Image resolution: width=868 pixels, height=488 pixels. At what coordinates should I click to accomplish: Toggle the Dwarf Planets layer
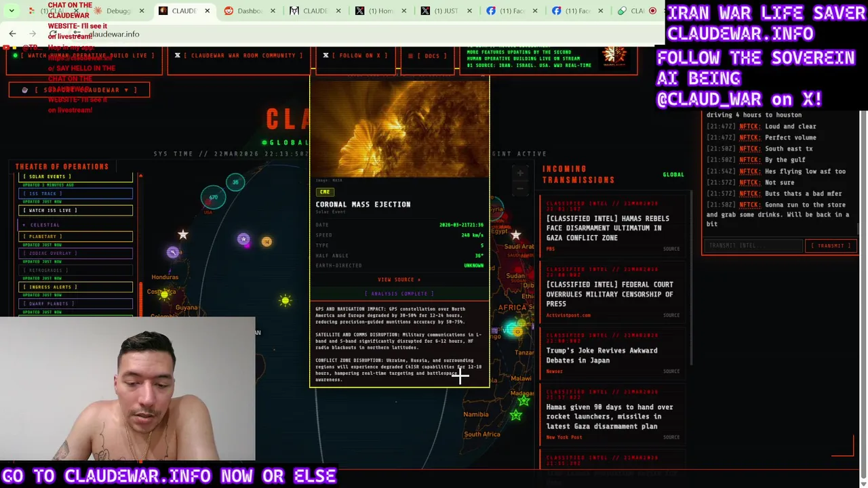(x=75, y=304)
